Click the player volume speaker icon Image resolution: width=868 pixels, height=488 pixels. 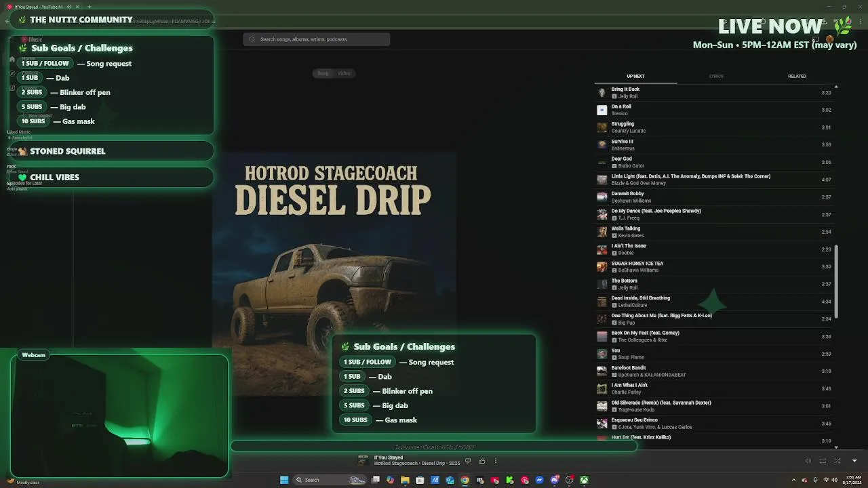808,461
